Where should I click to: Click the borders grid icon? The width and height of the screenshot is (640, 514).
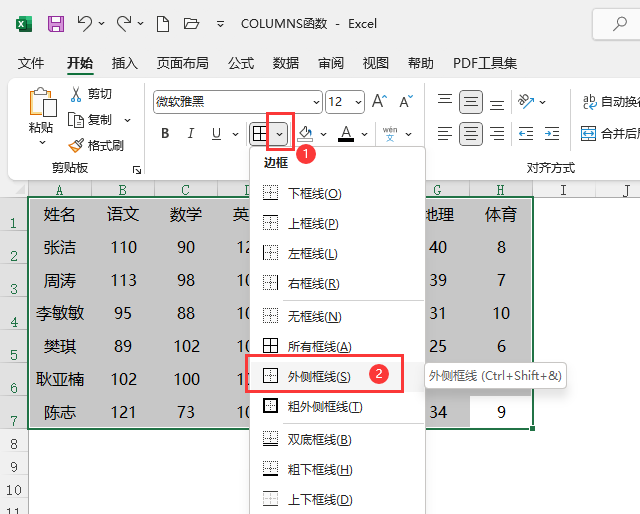point(260,134)
